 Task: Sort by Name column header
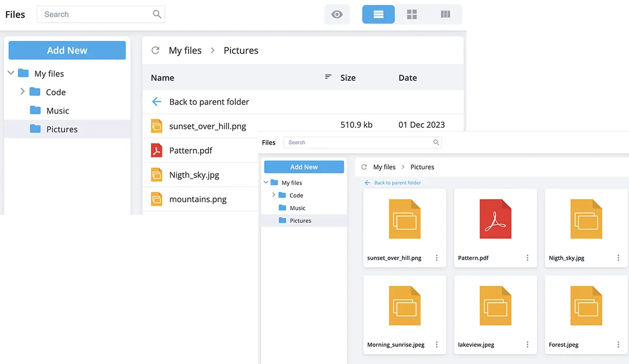pyautogui.click(x=162, y=78)
